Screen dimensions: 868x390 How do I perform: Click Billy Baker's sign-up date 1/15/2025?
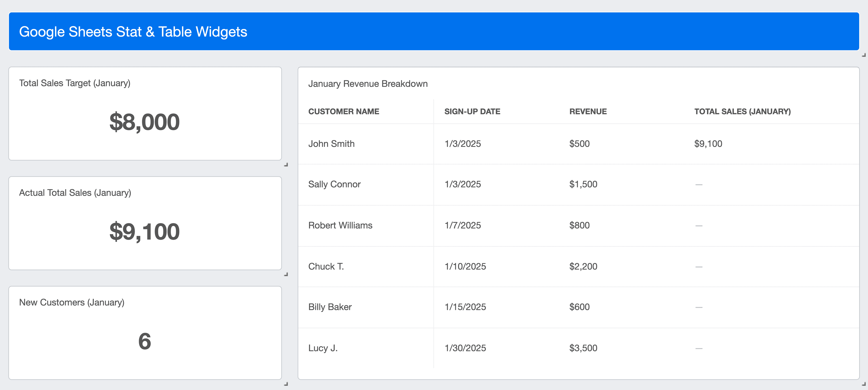[x=465, y=307]
